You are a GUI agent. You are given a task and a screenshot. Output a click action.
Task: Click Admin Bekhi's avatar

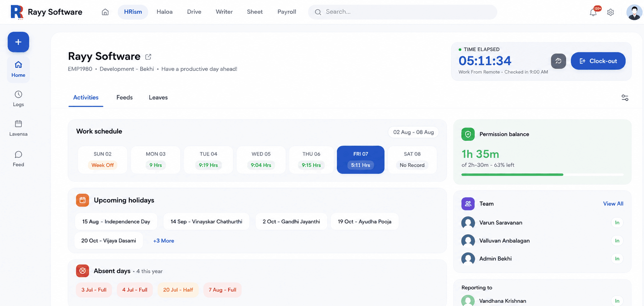468,259
